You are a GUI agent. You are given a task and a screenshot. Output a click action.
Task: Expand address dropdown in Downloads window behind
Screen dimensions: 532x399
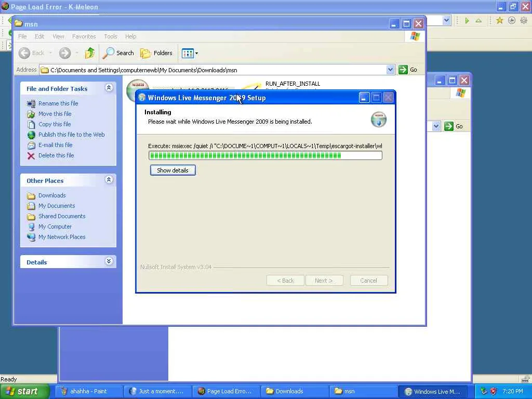436,126
